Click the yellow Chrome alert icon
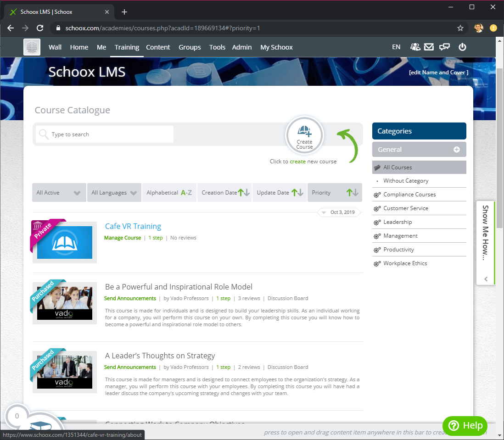Screen dimensions: 504x440 [493, 28]
